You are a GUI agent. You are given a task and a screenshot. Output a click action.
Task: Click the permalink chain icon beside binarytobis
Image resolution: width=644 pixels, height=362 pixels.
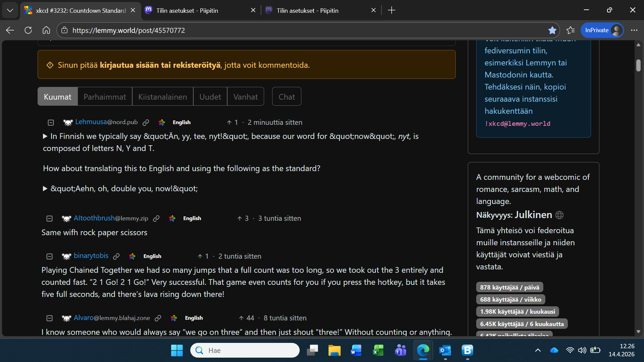[x=116, y=257]
